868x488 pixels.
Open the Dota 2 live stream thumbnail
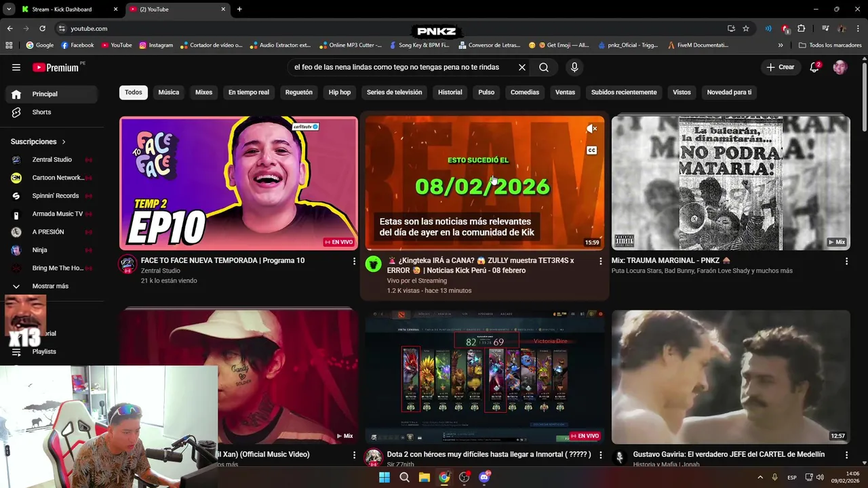[x=484, y=377]
